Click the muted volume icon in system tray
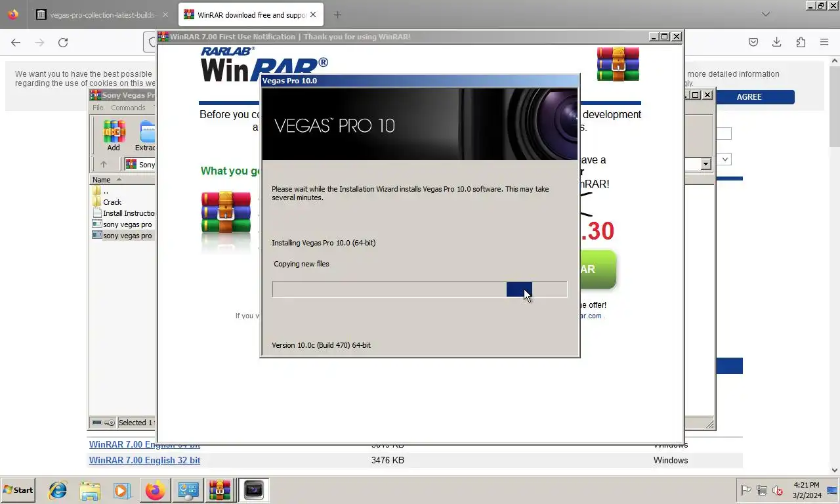This screenshot has height=504, width=840. pyautogui.click(x=778, y=490)
